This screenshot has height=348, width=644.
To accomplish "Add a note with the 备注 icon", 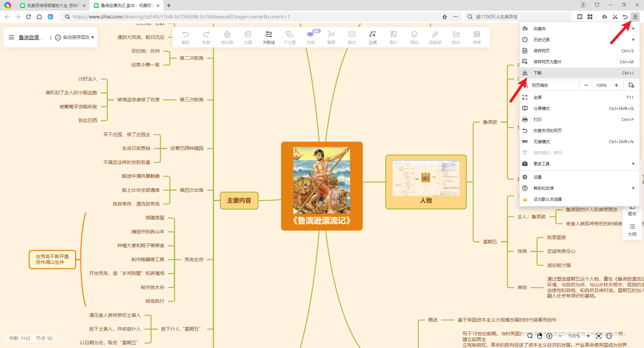I will (352, 37).
